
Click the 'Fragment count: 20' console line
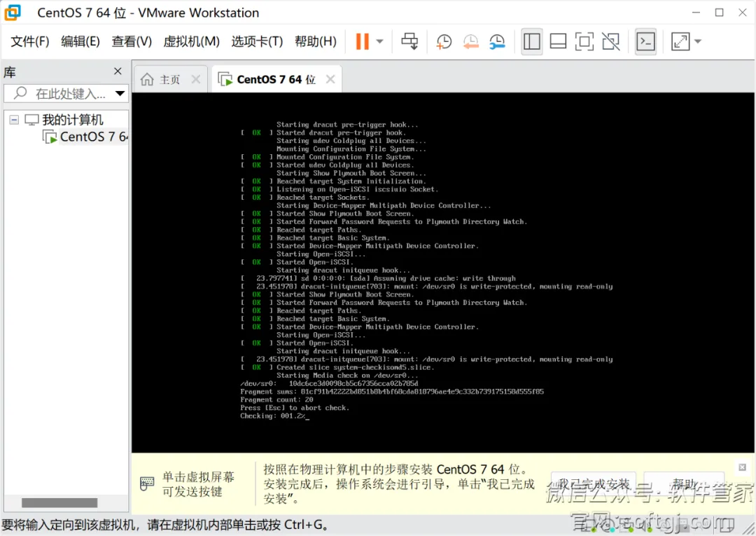(276, 399)
